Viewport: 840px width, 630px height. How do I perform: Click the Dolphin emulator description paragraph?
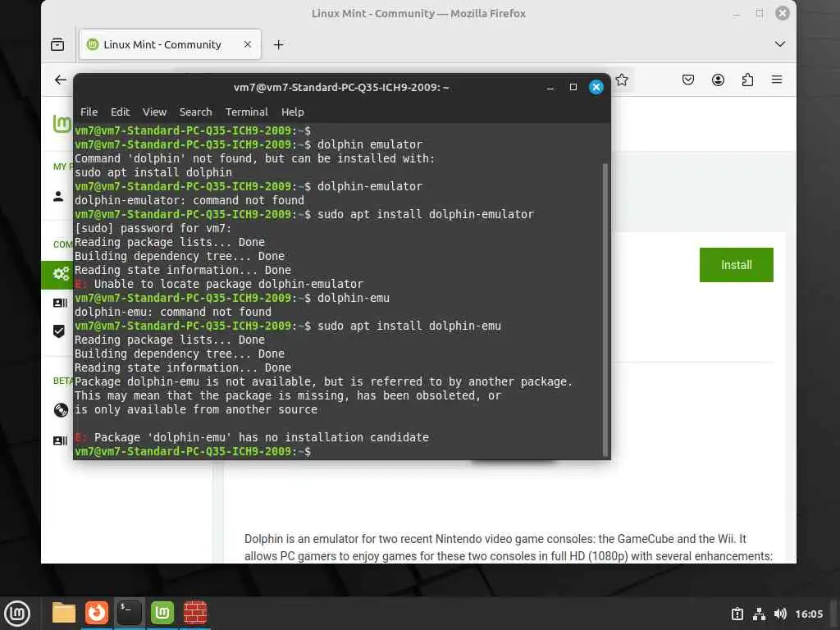pyautogui.click(x=509, y=547)
